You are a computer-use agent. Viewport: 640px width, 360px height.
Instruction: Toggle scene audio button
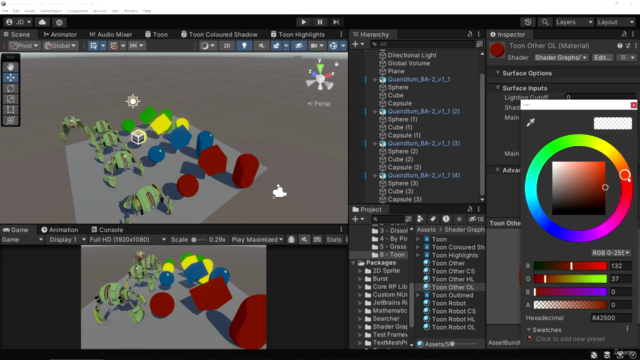click(x=261, y=46)
